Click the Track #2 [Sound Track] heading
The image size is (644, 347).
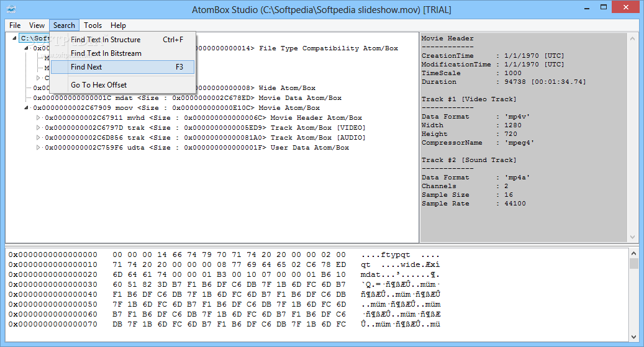coord(469,160)
